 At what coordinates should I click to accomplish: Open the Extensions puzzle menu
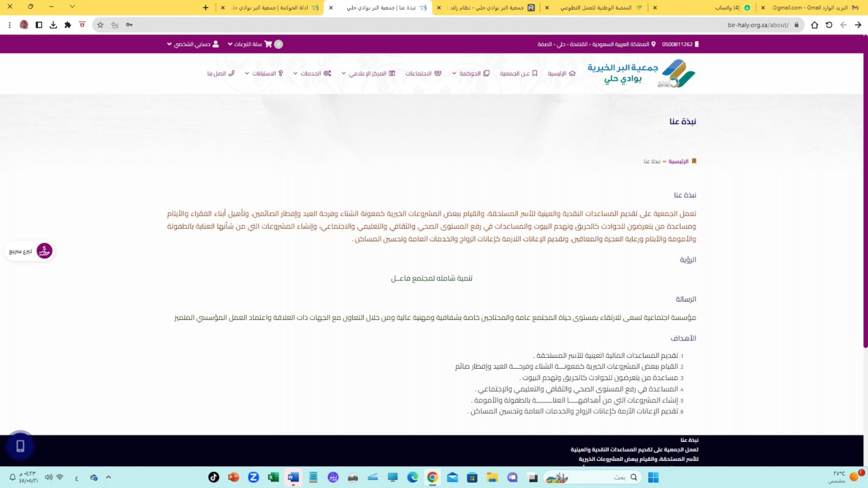68,25
